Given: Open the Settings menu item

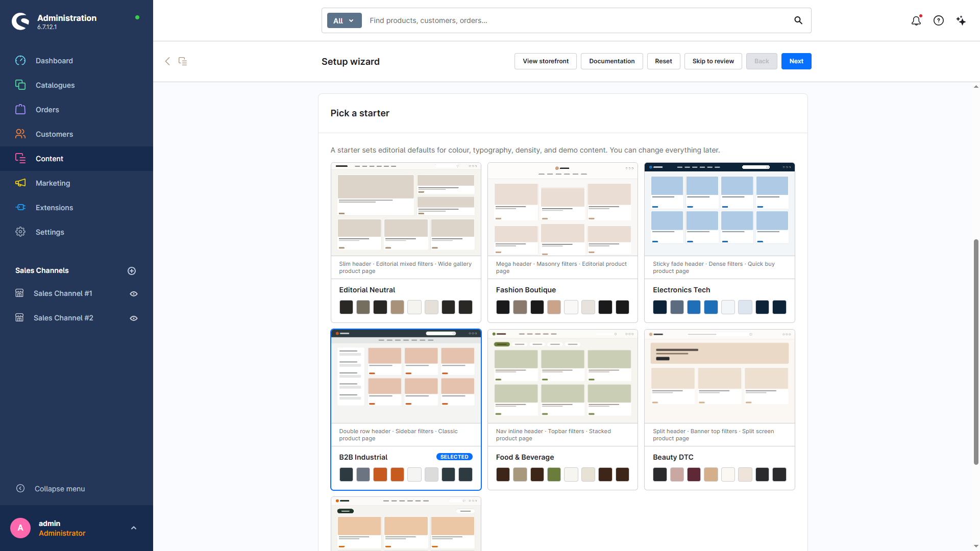Looking at the screenshot, I should click(77, 232).
